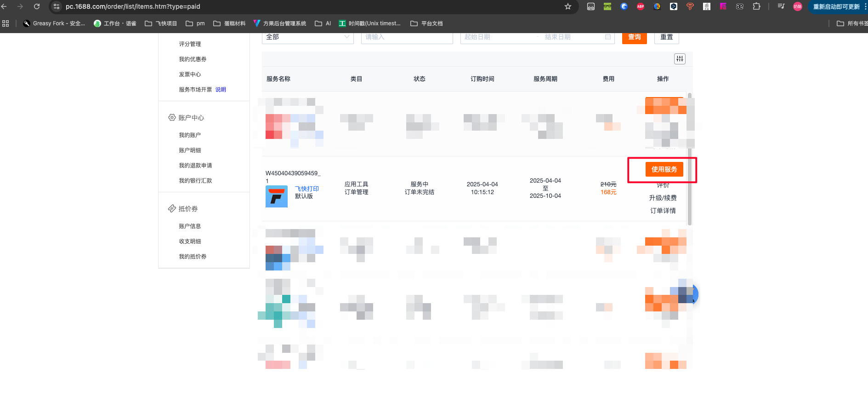This screenshot has height=414, width=868.
Task: Expand the AI bookmark folder
Action: point(323,23)
